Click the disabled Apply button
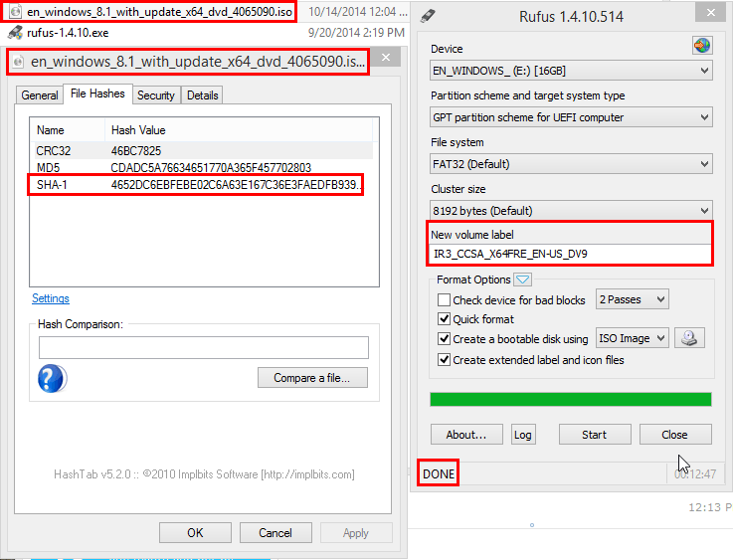The height and width of the screenshot is (560, 733). click(356, 533)
